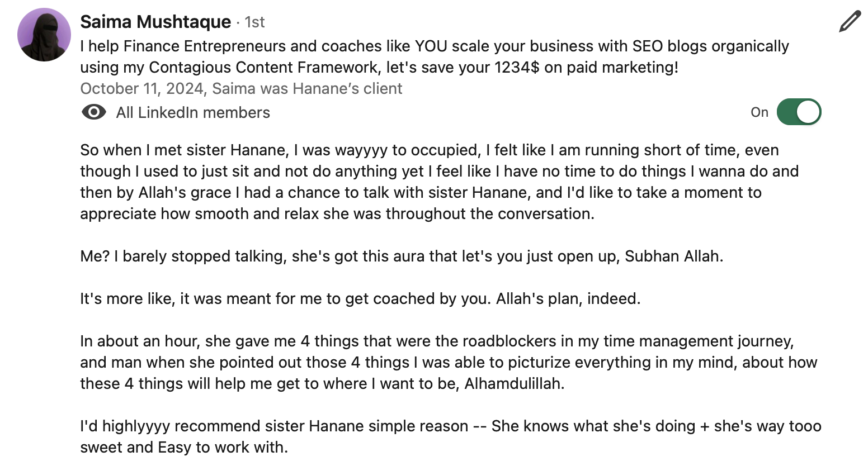
Task: Click the sentence "It's more like, it was meant"
Action: (x=360, y=299)
